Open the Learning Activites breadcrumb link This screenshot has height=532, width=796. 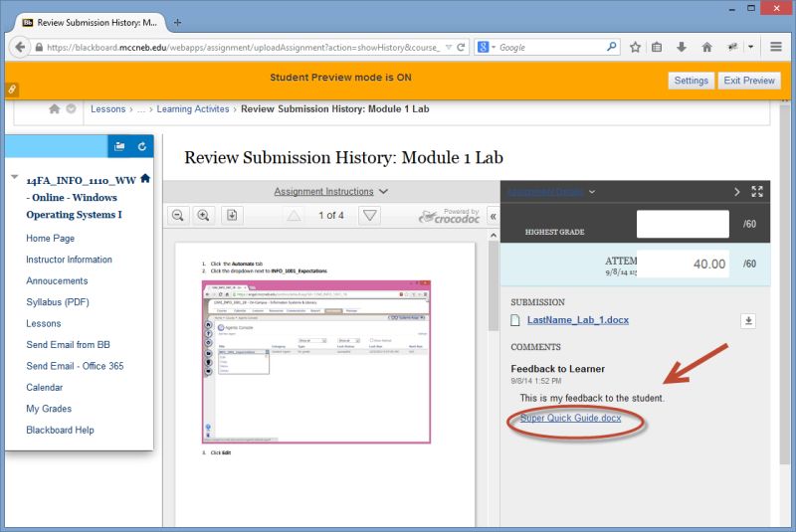coord(193,108)
